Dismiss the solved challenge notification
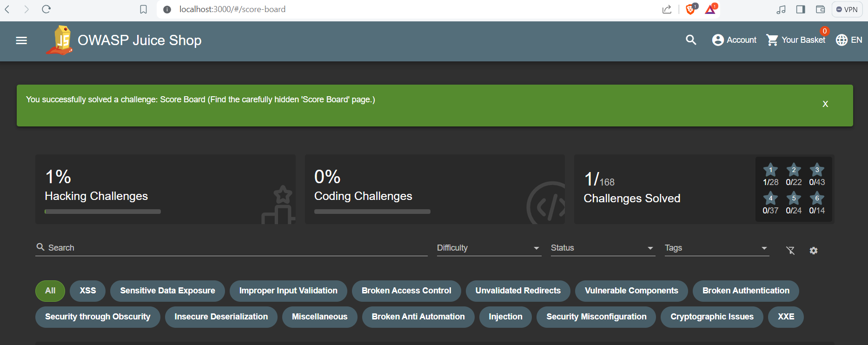Image resolution: width=868 pixels, height=345 pixels. 825,104
